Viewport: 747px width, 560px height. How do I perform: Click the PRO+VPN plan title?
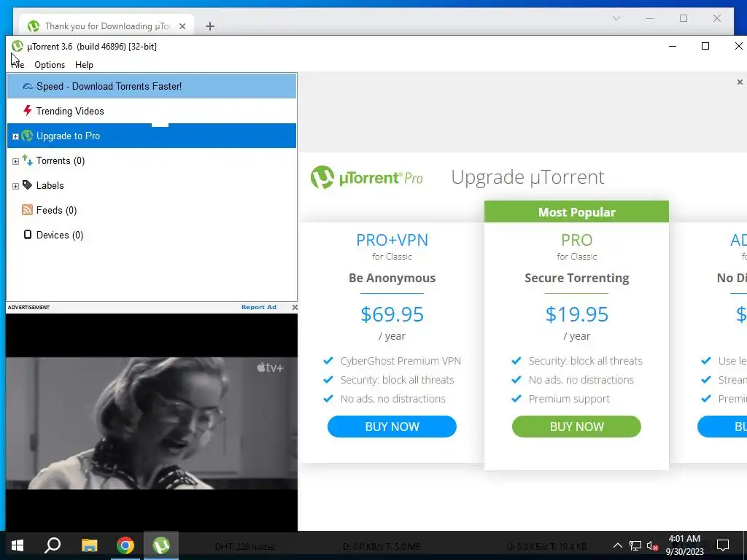click(392, 240)
